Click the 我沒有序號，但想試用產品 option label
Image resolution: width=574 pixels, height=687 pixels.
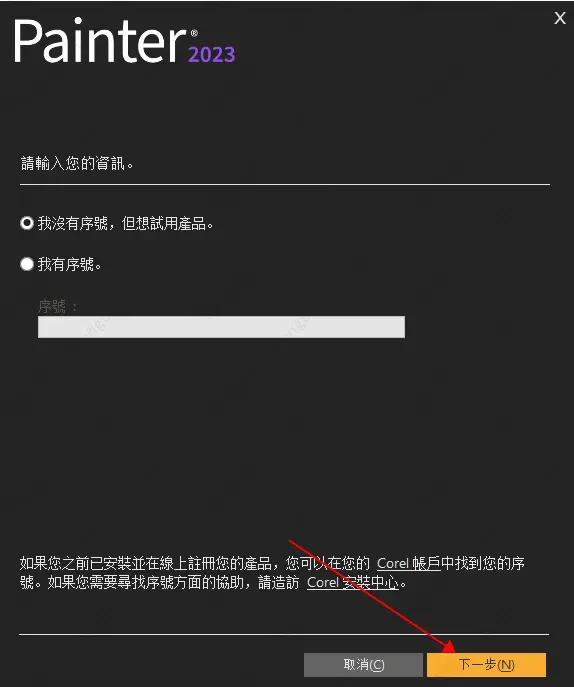click(125, 223)
